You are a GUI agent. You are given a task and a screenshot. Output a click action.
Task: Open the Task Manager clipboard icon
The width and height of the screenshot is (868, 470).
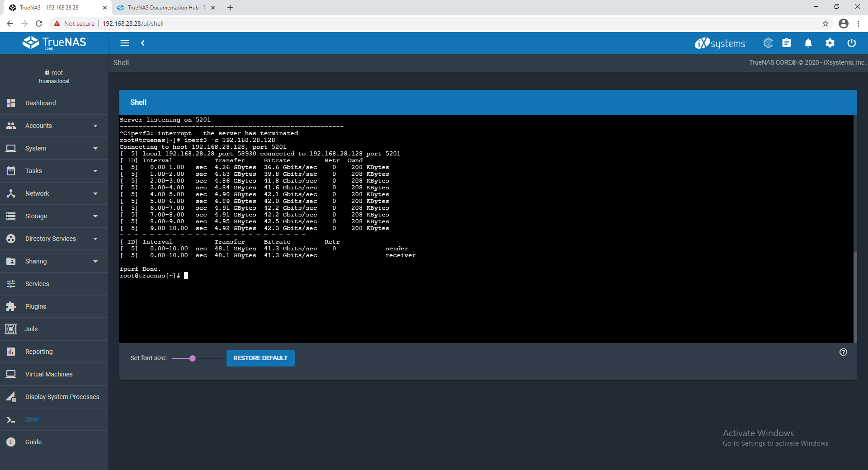787,43
